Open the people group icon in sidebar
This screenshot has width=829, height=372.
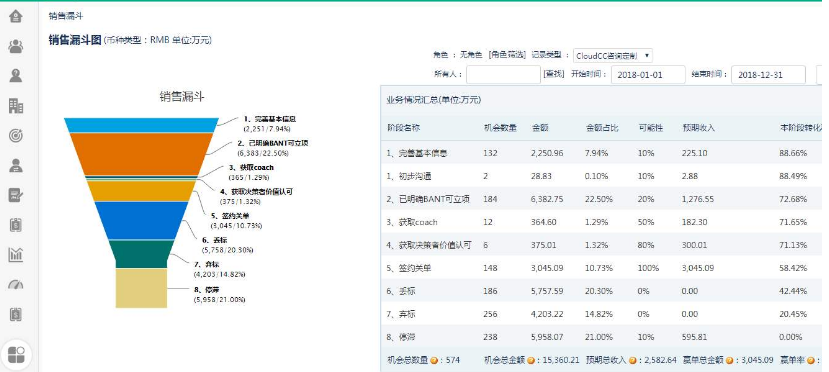[x=16, y=46]
